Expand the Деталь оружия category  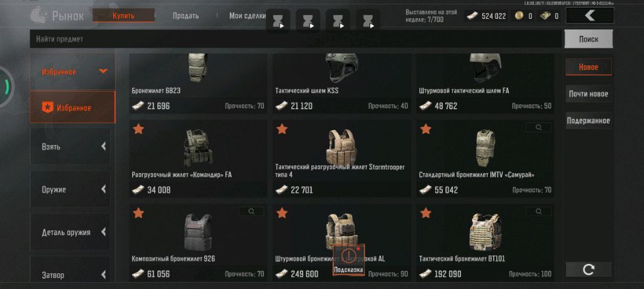pyautogui.click(x=70, y=232)
